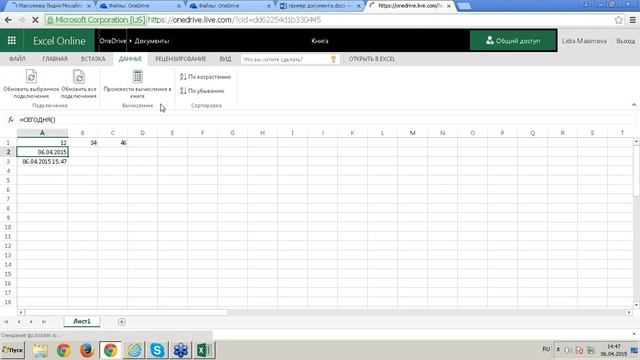Open the app launcher waffle icon
The image size is (640, 360).
(11, 40)
